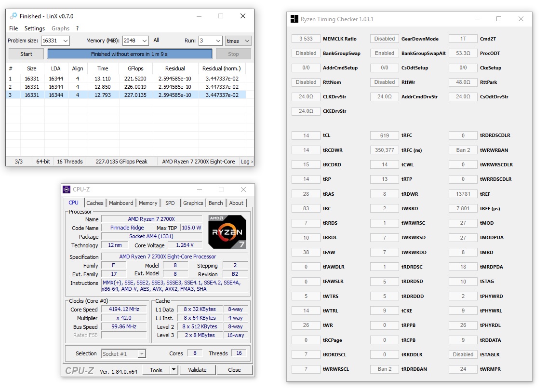Open the Graphs menu in LinX
Viewport: 548px width, 392px height.
click(x=60, y=28)
